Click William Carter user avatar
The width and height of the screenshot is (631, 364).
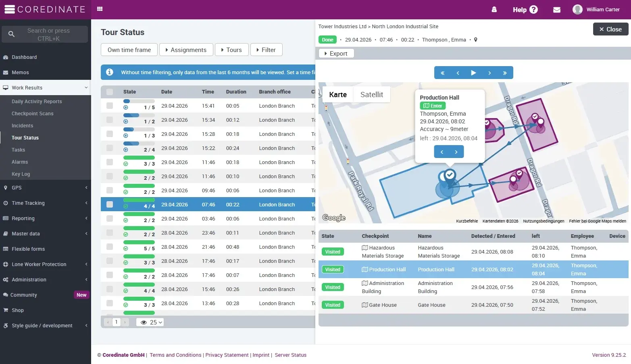click(577, 9)
